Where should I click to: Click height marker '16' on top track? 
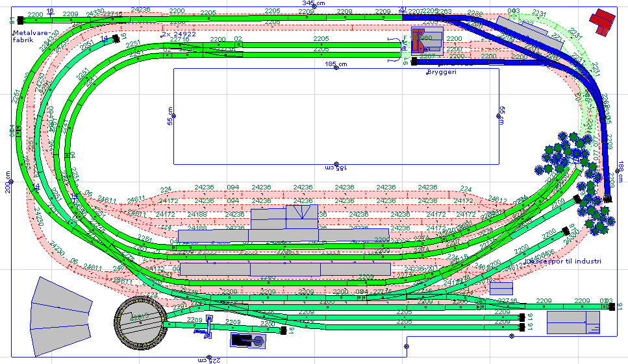(x=49, y=11)
